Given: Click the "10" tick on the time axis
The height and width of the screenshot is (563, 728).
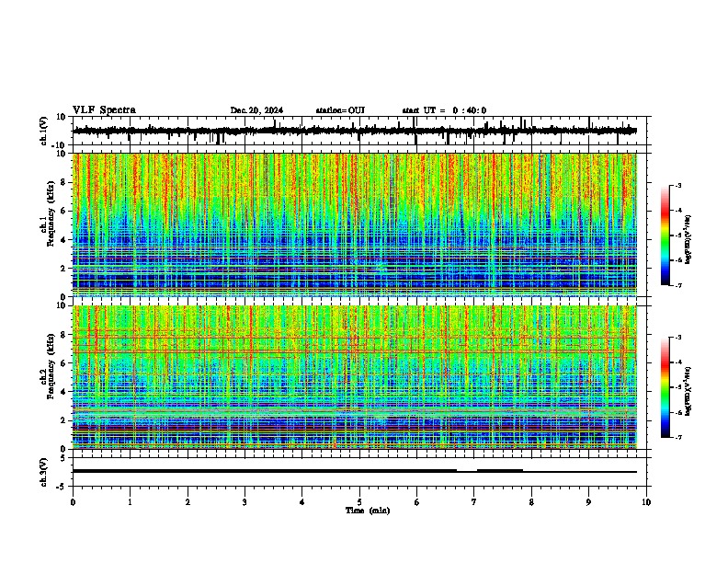Looking at the screenshot, I should [x=646, y=502].
